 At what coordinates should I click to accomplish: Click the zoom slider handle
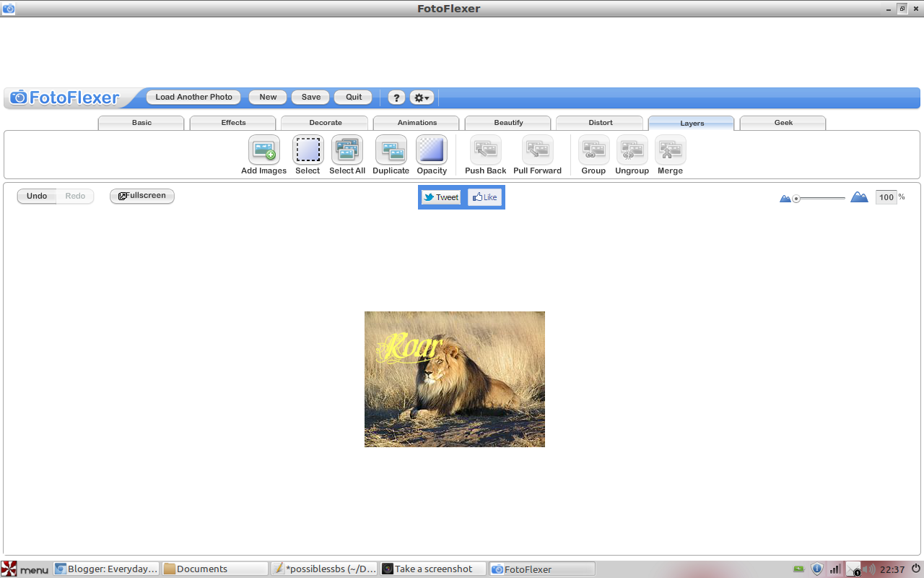(796, 199)
